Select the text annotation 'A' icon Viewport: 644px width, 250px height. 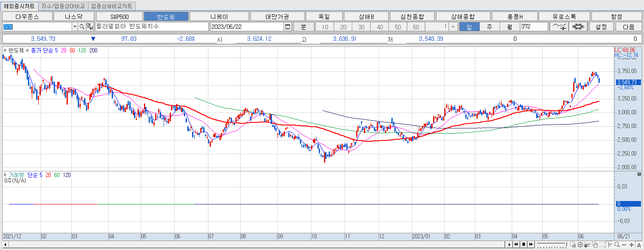[639, 245]
